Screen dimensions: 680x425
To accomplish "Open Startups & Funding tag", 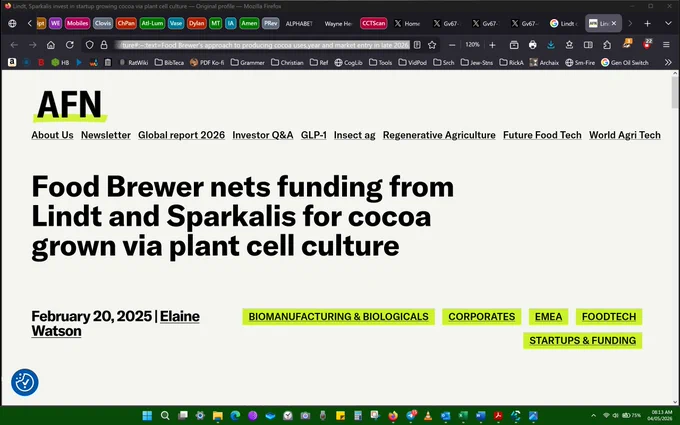I will click(x=582, y=340).
